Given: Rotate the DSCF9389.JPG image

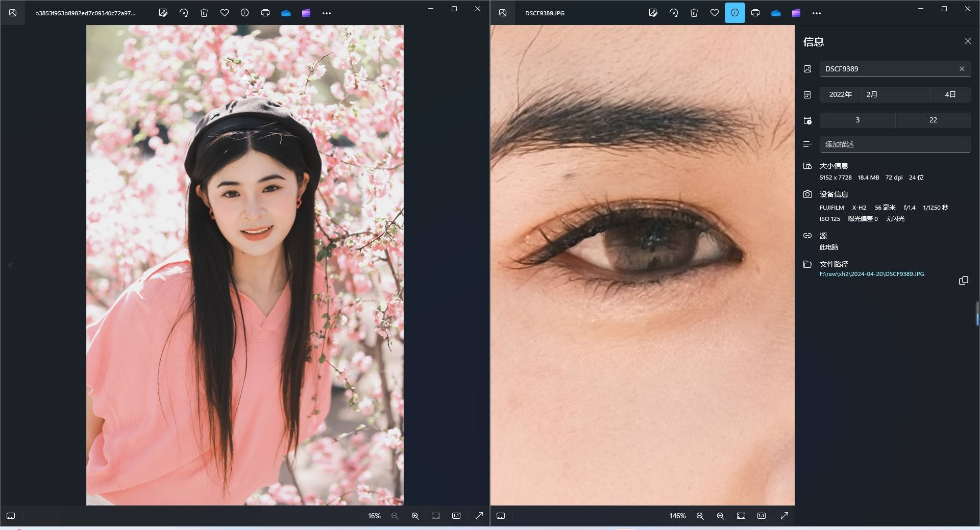Looking at the screenshot, I should pyautogui.click(x=674, y=13).
